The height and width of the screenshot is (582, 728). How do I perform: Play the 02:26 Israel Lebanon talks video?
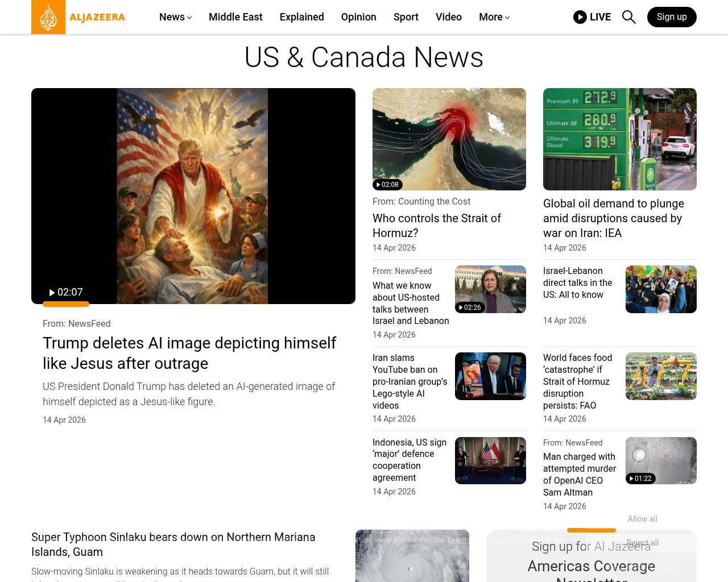pyautogui.click(x=470, y=307)
